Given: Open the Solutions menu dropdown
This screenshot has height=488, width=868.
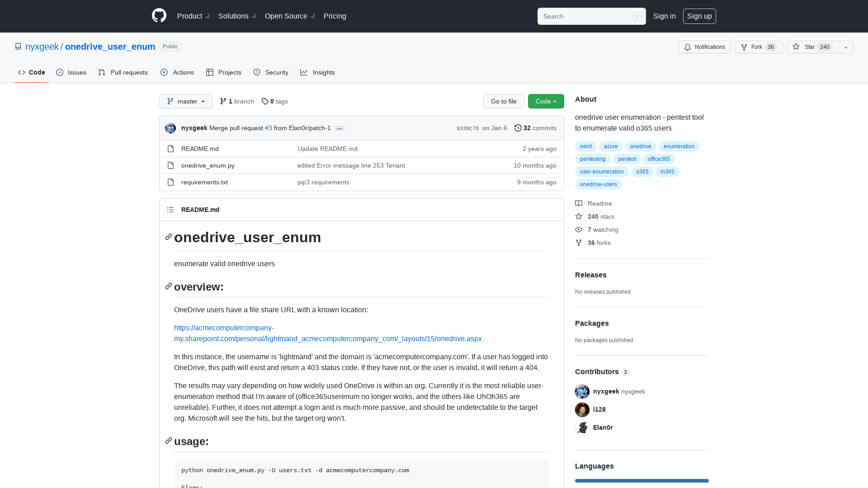Looking at the screenshot, I should [x=237, y=16].
